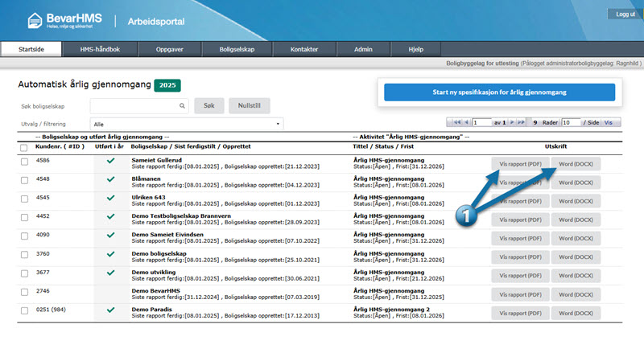Screen dimensions: 644x357
Task: Go to first page arrow in pager
Action: pyautogui.click(x=458, y=123)
